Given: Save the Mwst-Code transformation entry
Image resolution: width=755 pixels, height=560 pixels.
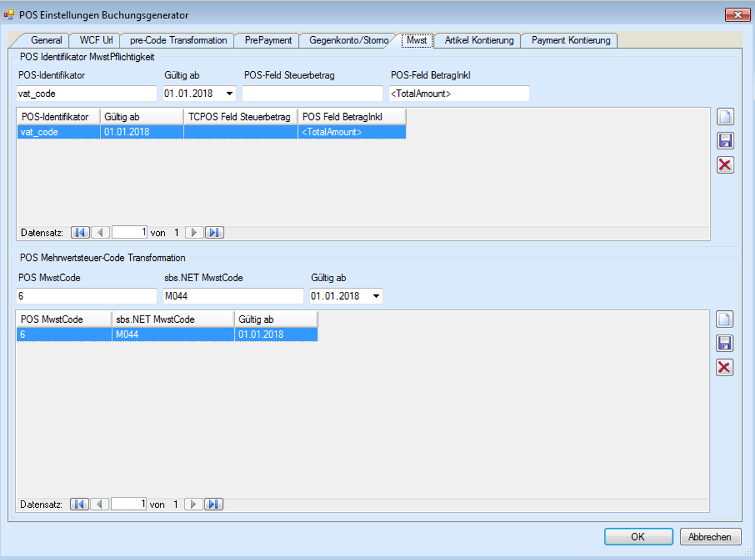Looking at the screenshot, I should point(724,343).
